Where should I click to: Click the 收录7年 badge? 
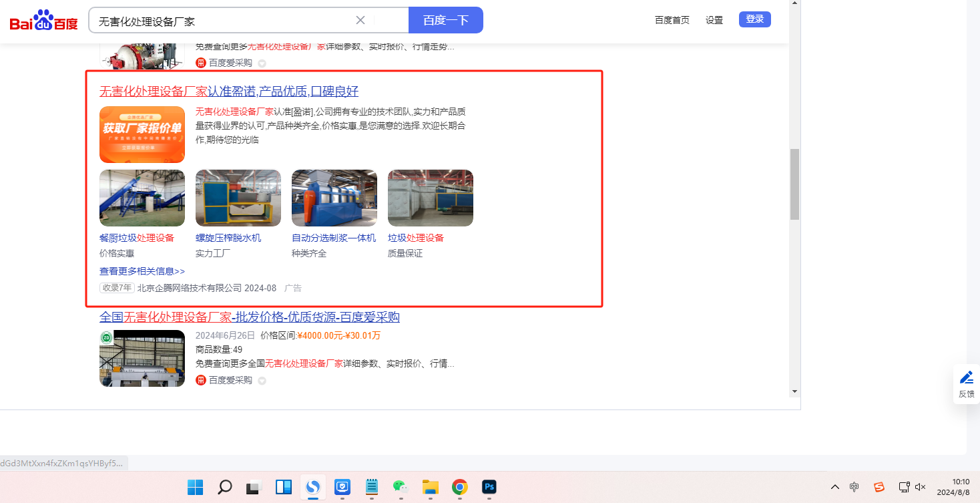click(x=117, y=288)
